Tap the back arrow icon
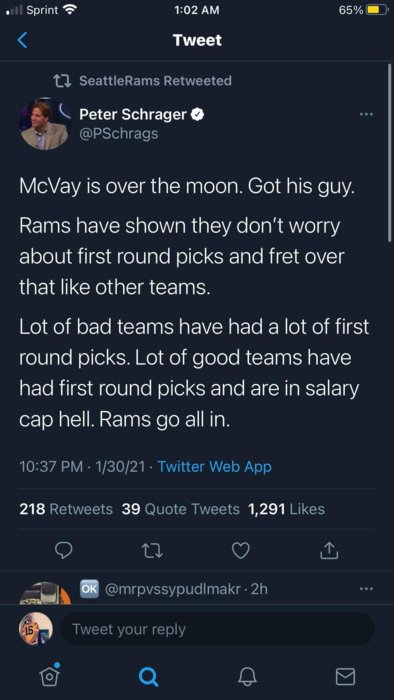The height and width of the screenshot is (700, 394). [22, 41]
